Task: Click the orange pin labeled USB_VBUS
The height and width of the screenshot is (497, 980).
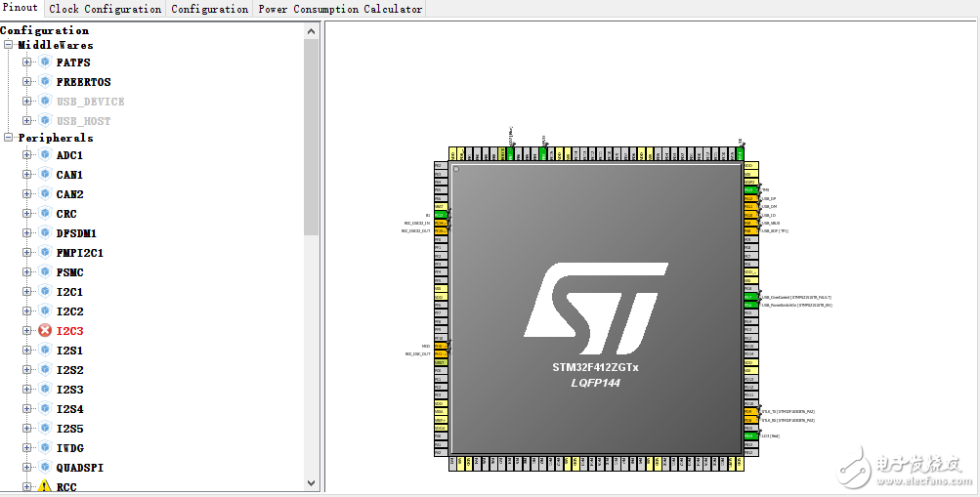Action: tap(750, 223)
